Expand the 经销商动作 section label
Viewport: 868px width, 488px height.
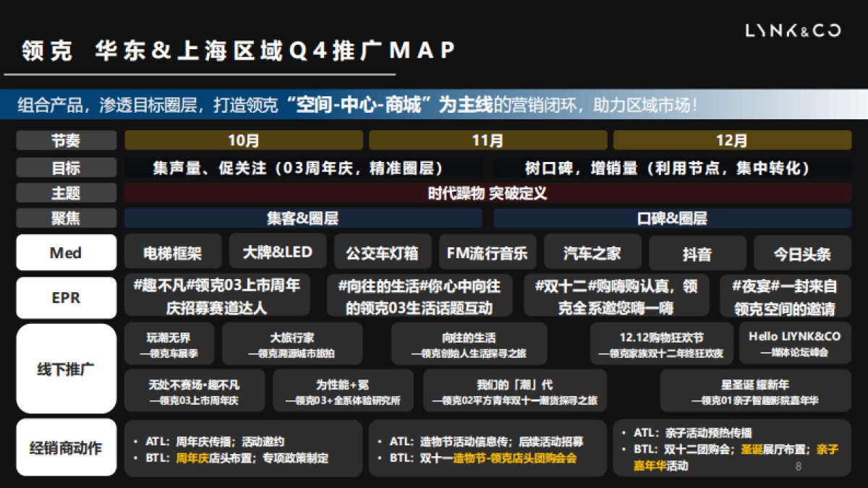pyautogui.click(x=65, y=448)
